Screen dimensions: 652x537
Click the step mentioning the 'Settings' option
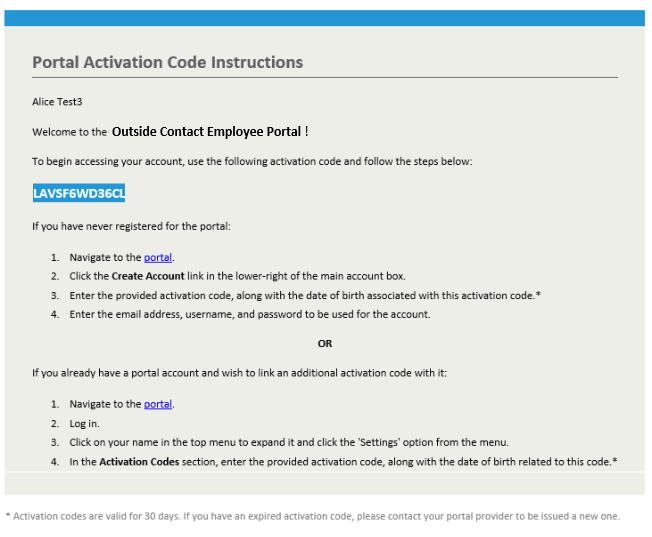pyautogui.click(x=289, y=442)
